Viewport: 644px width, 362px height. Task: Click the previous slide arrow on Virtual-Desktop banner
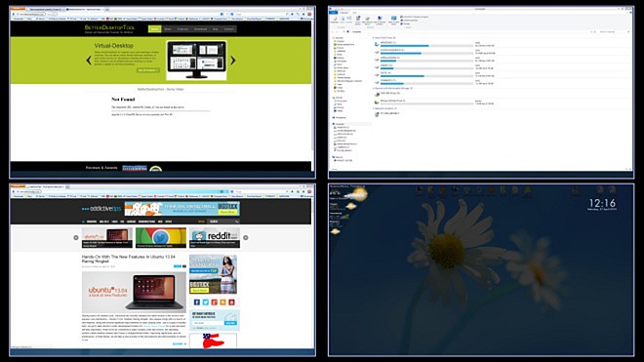click(x=89, y=60)
